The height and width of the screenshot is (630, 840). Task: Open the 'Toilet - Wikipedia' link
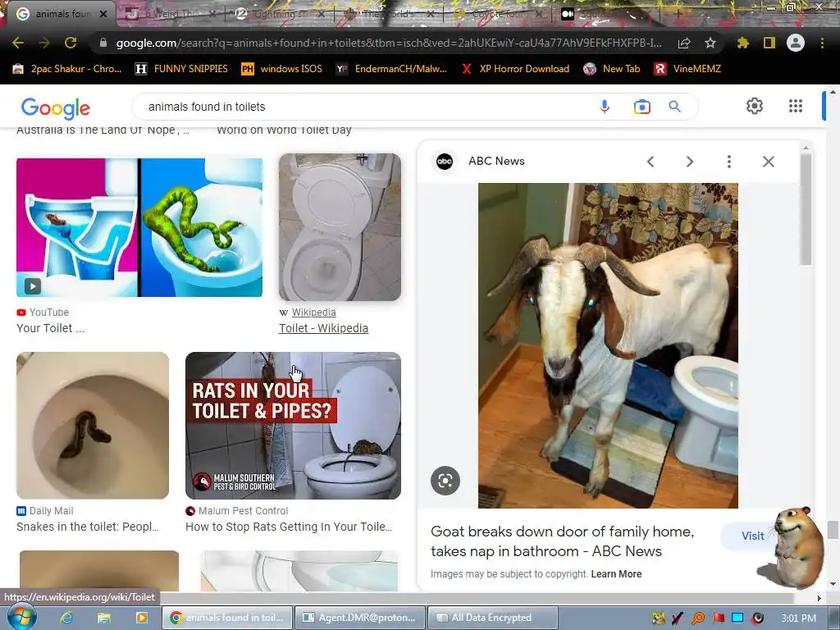click(323, 328)
